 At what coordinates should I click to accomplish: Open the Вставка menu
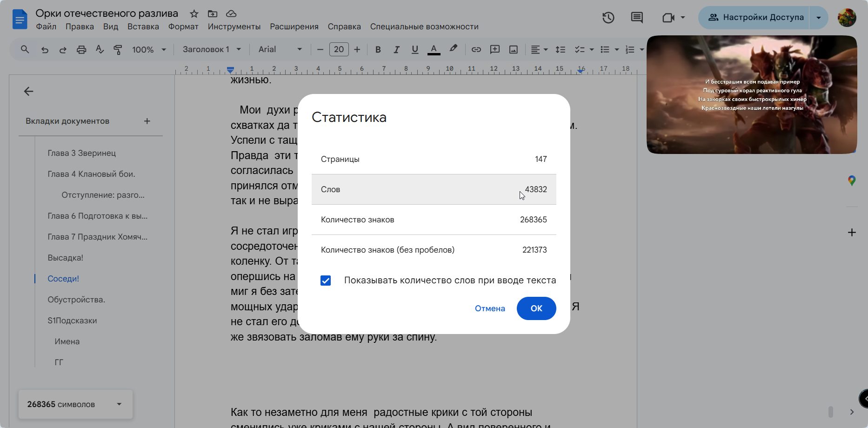(x=143, y=27)
